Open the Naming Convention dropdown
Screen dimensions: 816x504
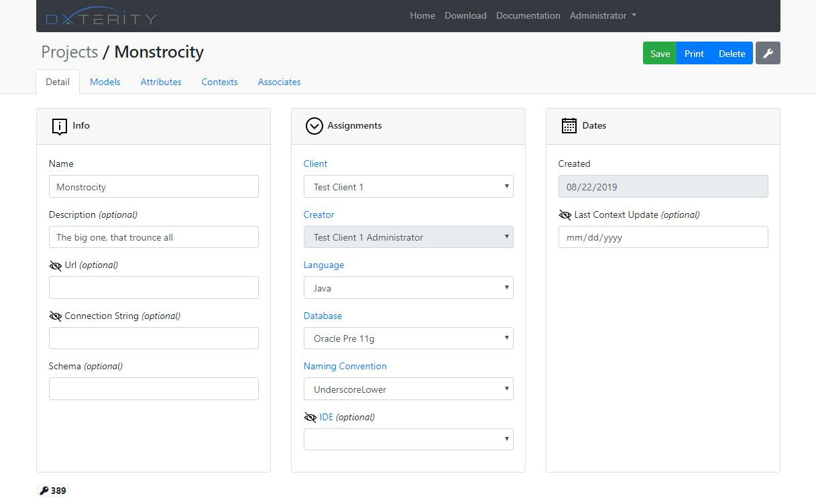click(408, 389)
